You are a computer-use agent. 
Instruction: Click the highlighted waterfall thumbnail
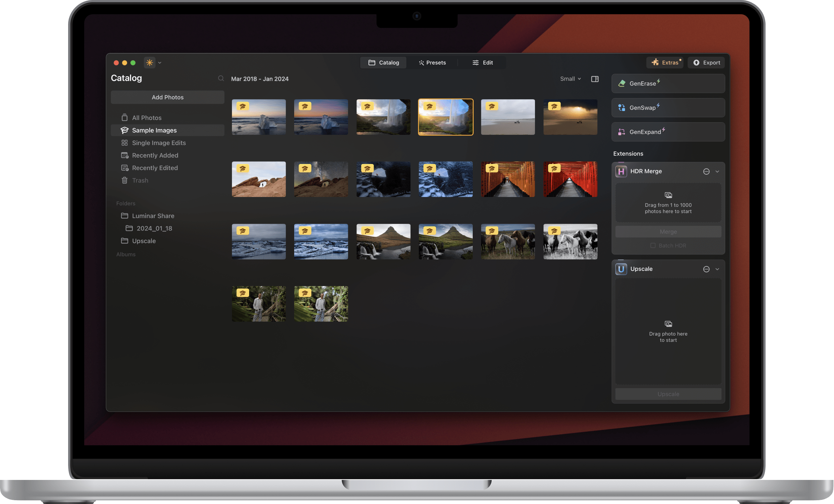(x=446, y=117)
